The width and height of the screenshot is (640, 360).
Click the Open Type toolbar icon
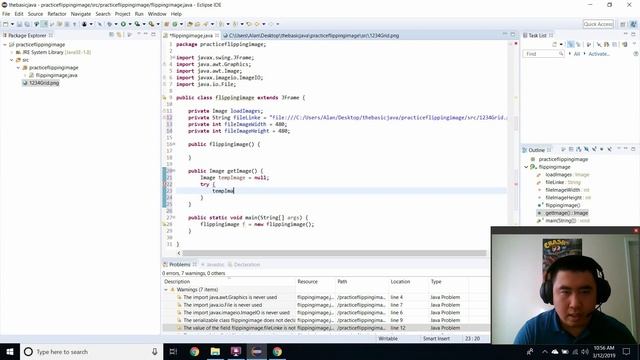(189, 24)
